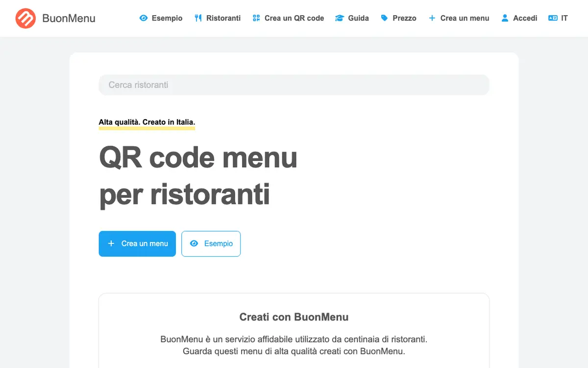This screenshot has width=588, height=368.
Task: Click the price tag Prezzo icon
Action: click(384, 18)
